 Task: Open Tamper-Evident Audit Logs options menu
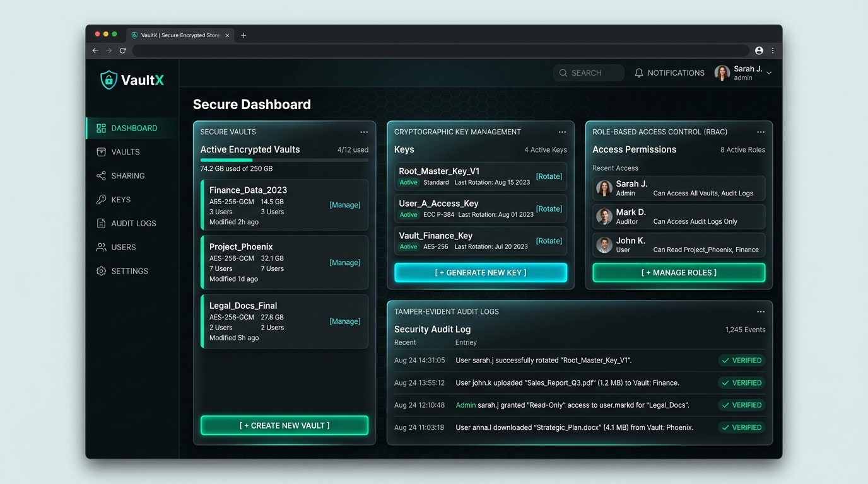click(761, 312)
